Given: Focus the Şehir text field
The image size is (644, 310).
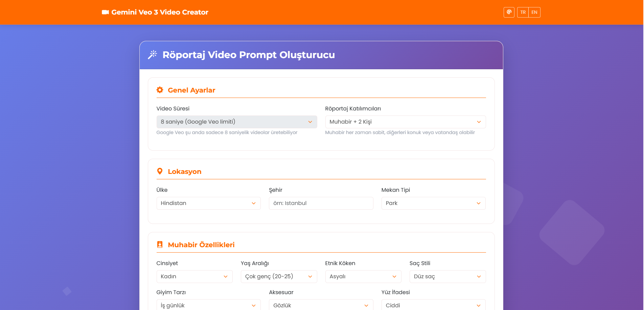Looking at the screenshot, I should 321,203.
